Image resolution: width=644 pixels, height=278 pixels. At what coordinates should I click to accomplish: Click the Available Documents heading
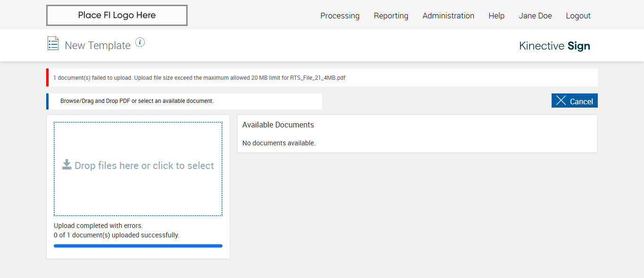point(278,125)
